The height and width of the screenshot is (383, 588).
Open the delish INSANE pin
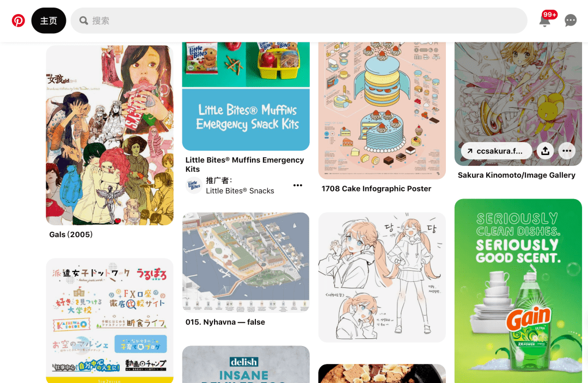pos(246,365)
